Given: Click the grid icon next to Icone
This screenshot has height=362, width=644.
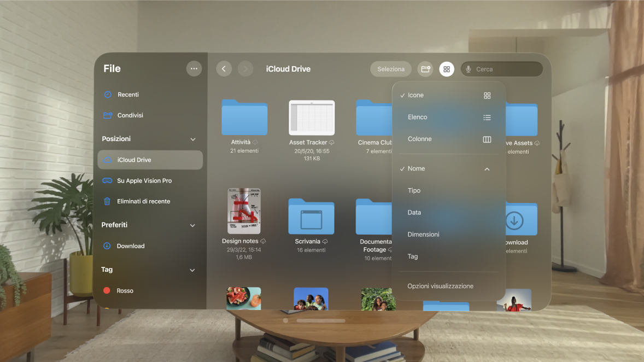Looking at the screenshot, I should (x=487, y=95).
